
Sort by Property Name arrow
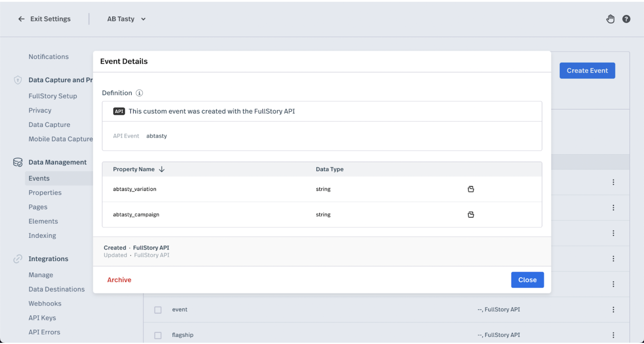[x=162, y=169]
